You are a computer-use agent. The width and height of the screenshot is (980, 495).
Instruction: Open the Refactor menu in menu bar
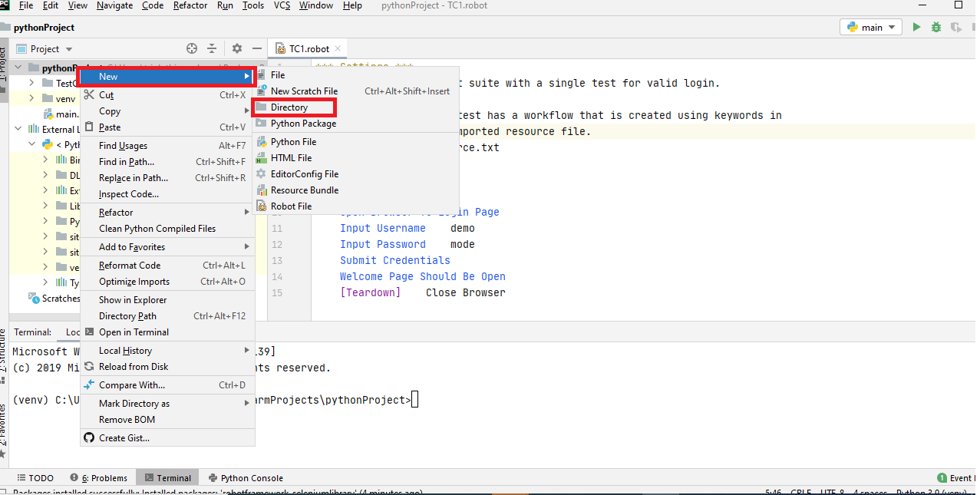click(190, 5)
